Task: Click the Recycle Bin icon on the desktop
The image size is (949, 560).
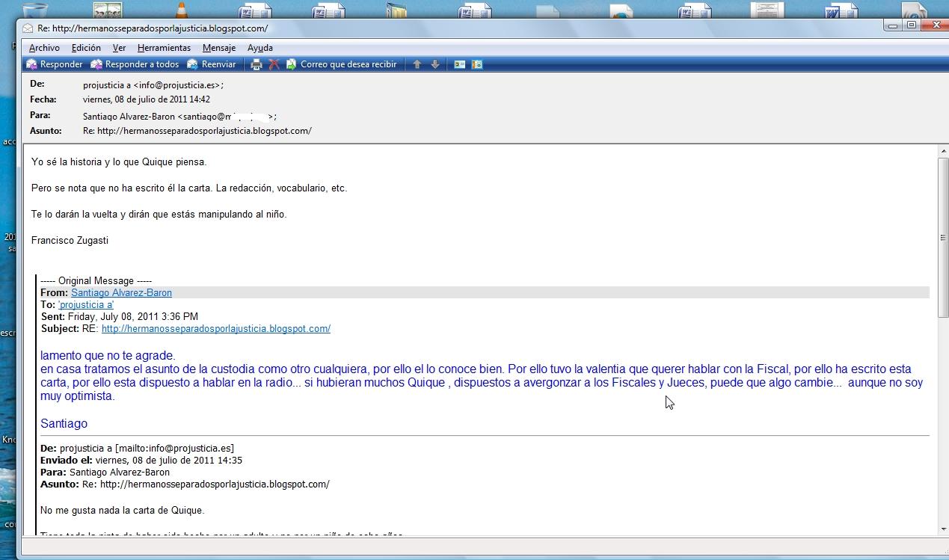Action: pyautogui.click(x=34, y=10)
